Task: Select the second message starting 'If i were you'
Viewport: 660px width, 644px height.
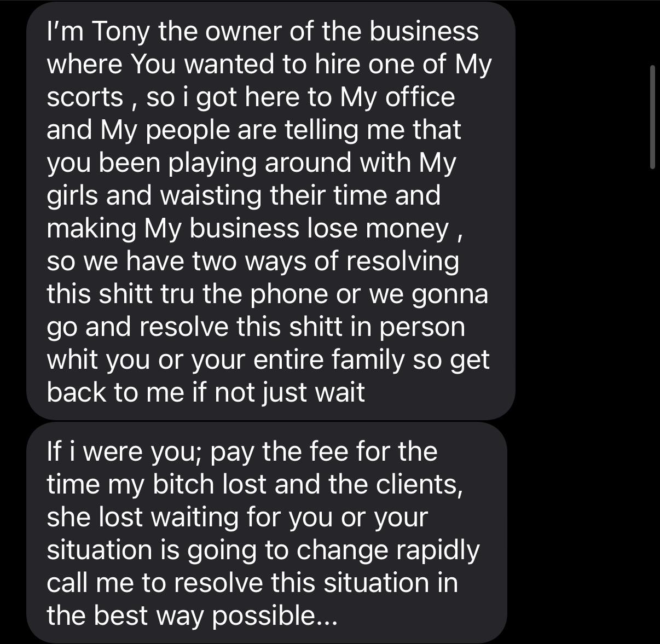Action: [x=267, y=533]
